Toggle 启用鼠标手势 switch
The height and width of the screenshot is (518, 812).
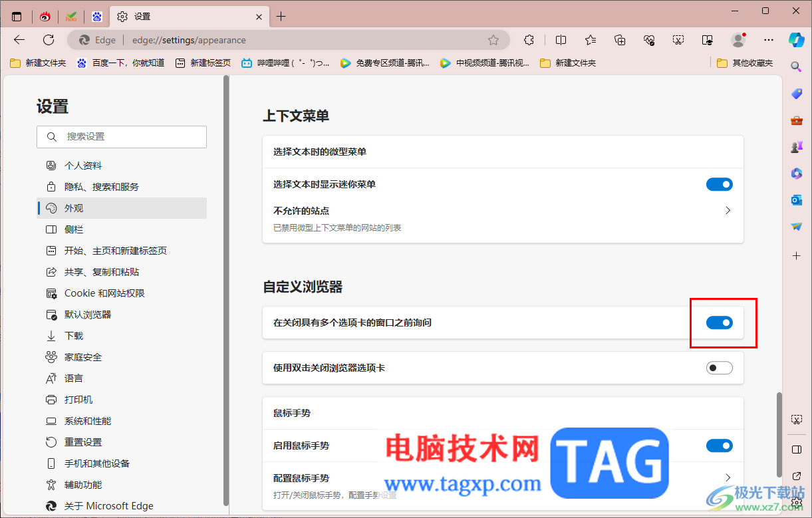pos(719,446)
